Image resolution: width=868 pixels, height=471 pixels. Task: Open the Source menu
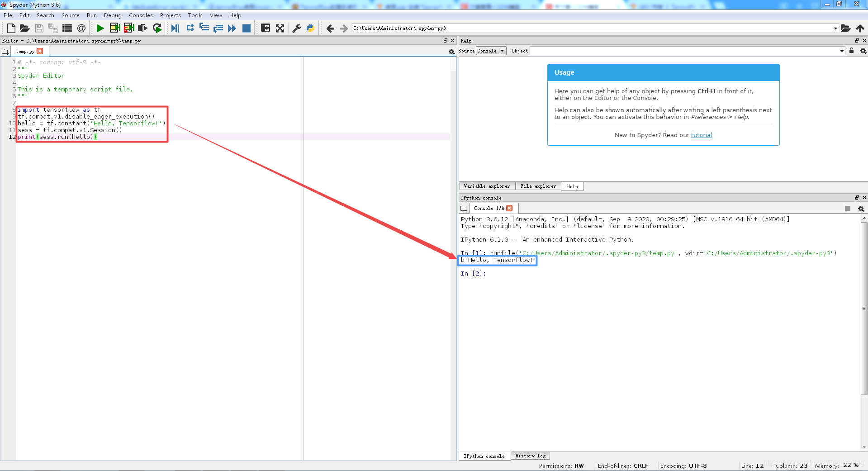(x=70, y=15)
